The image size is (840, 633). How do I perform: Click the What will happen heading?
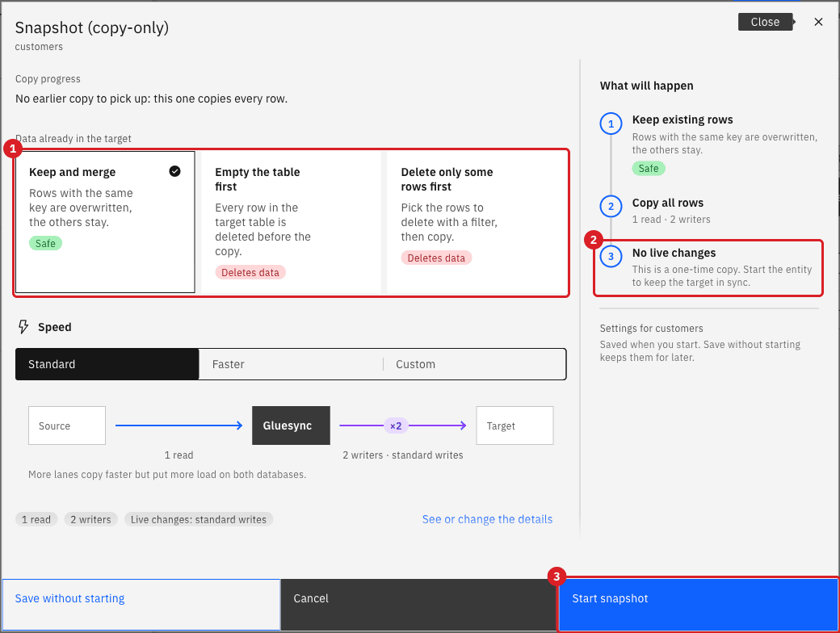[x=647, y=86]
